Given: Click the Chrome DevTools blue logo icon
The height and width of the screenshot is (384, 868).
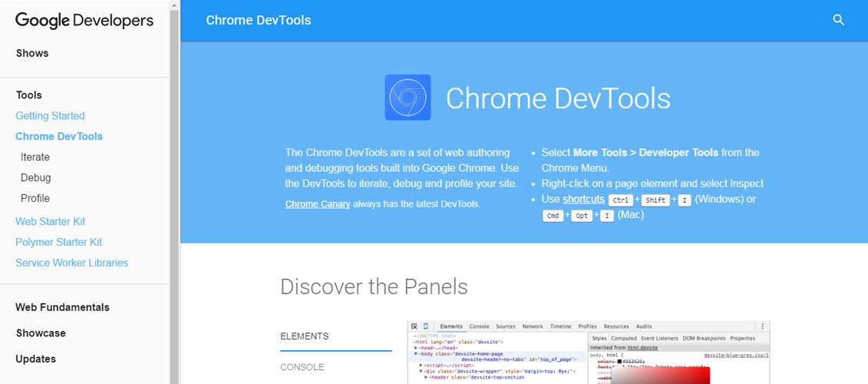Looking at the screenshot, I should coord(408,98).
